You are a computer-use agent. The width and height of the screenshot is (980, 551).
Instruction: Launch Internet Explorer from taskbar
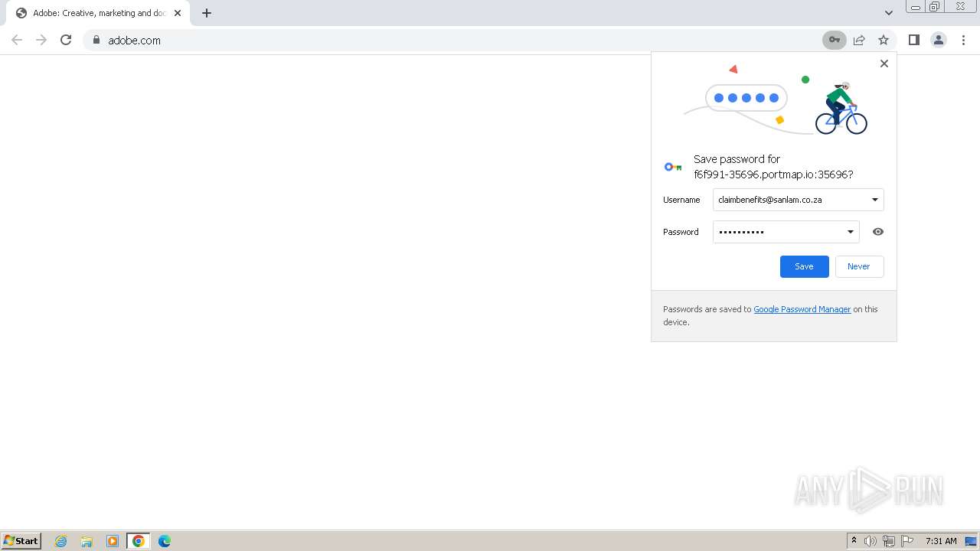click(x=61, y=541)
